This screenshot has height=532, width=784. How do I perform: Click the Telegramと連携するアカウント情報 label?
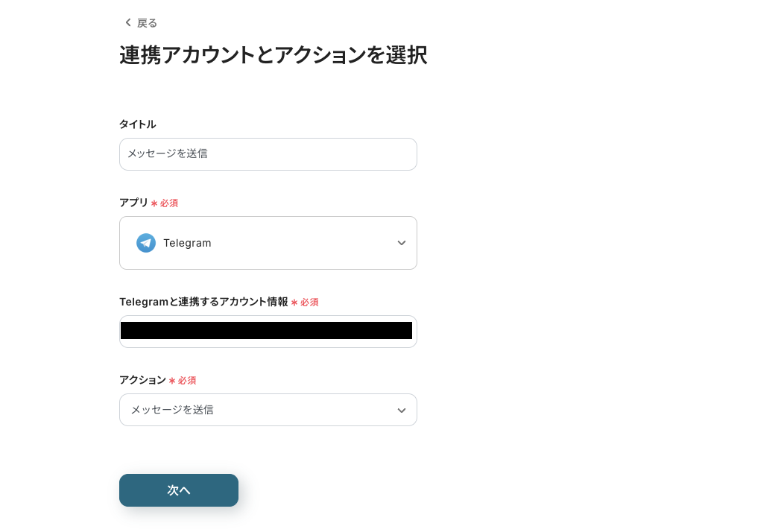coord(203,302)
